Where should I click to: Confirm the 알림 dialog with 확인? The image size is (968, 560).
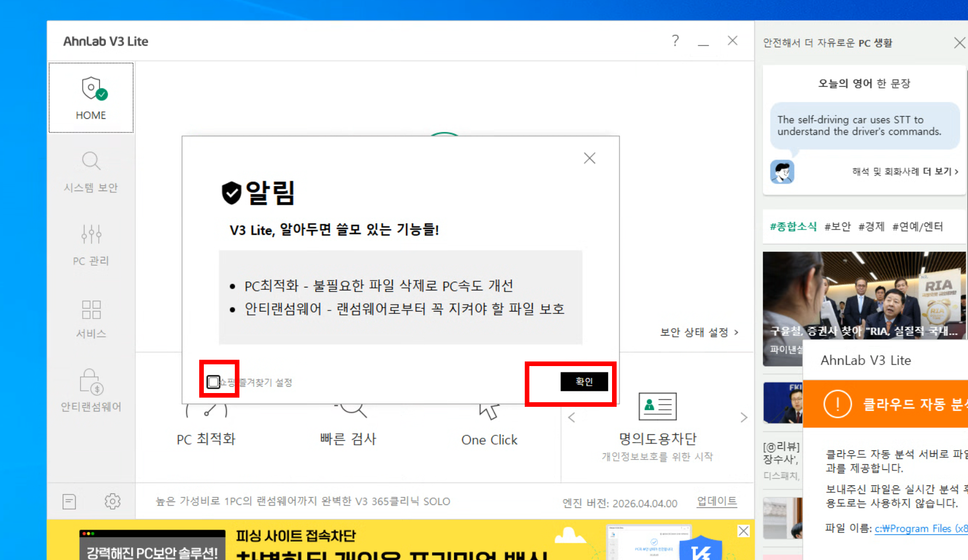[x=584, y=382]
